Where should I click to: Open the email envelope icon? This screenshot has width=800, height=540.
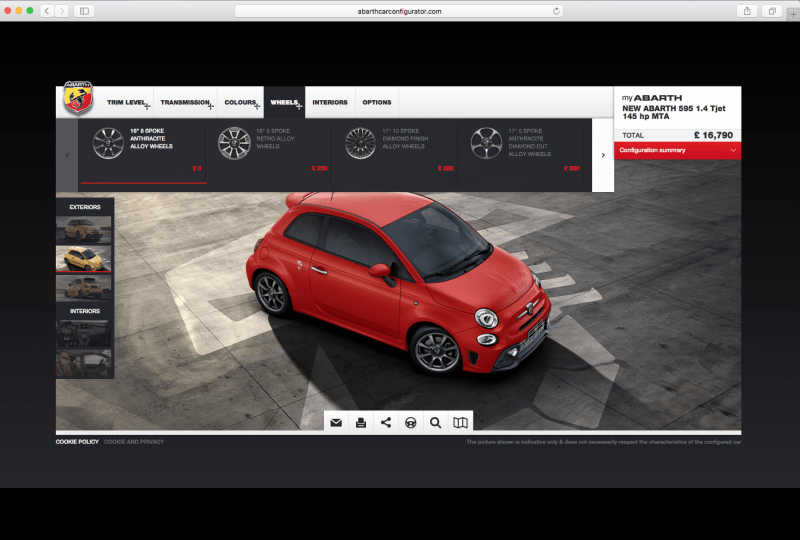336,423
